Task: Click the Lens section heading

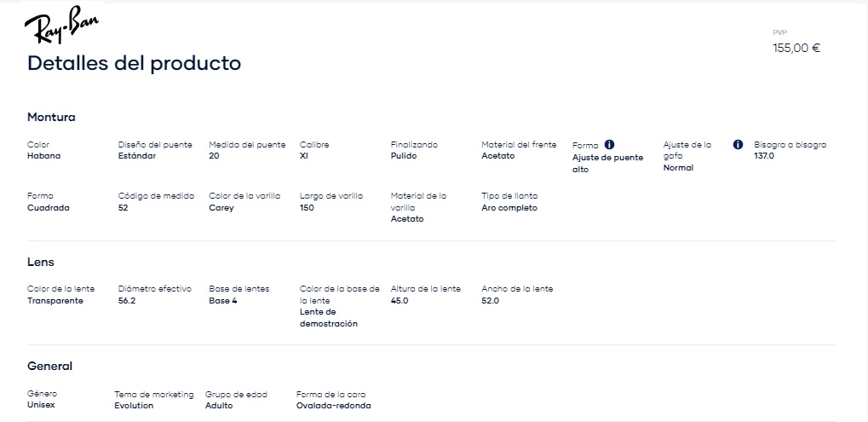Action: (x=41, y=262)
